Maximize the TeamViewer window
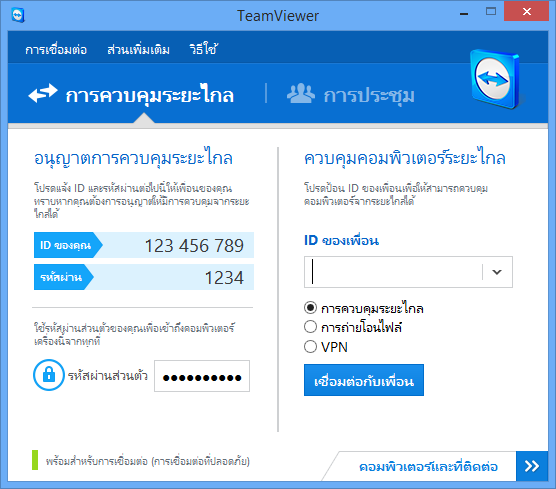Viewport: 556px width, 489px height. pyautogui.click(x=491, y=12)
